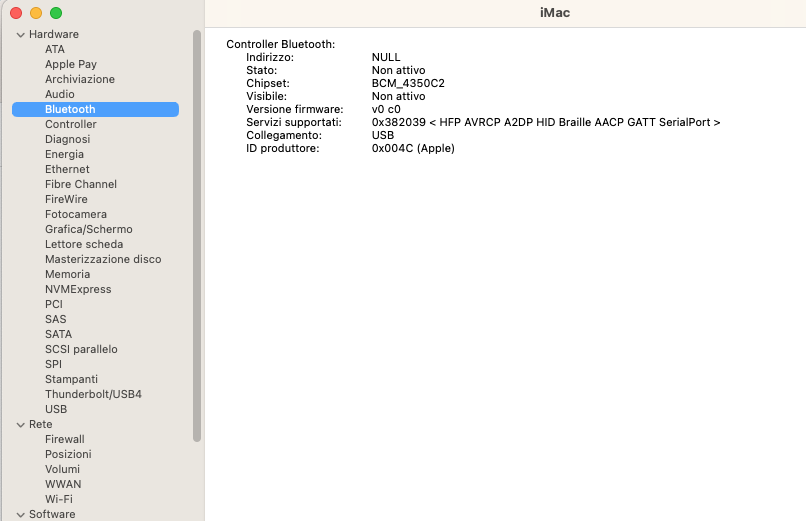Click the Controller Bluetooth heading
806x521 pixels.
tap(280, 44)
